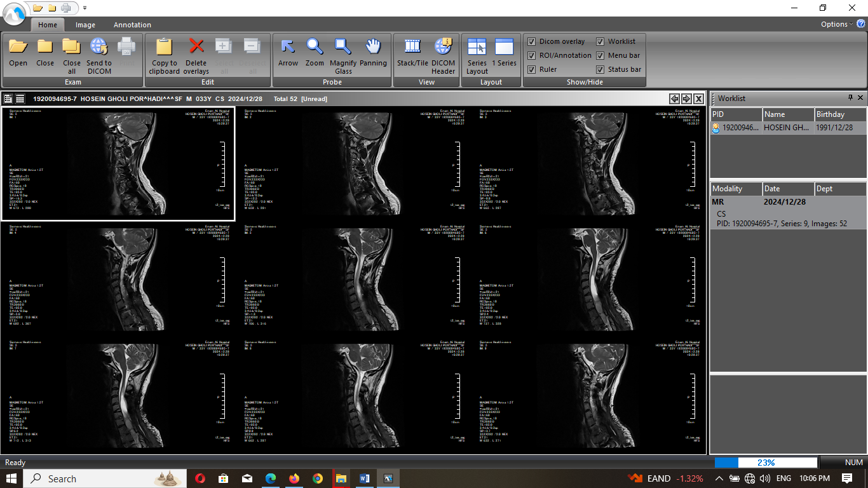The height and width of the screenshot is (488, 868).
Task: Select the Arrow probe tool
Action: [x=288, y=47]
